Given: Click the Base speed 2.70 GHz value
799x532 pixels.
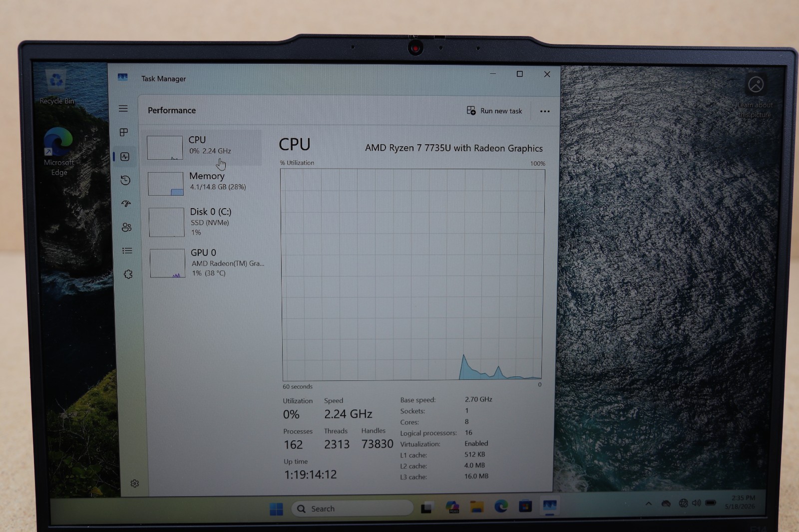Looking at the screenshot, I should tap(478, 399).
